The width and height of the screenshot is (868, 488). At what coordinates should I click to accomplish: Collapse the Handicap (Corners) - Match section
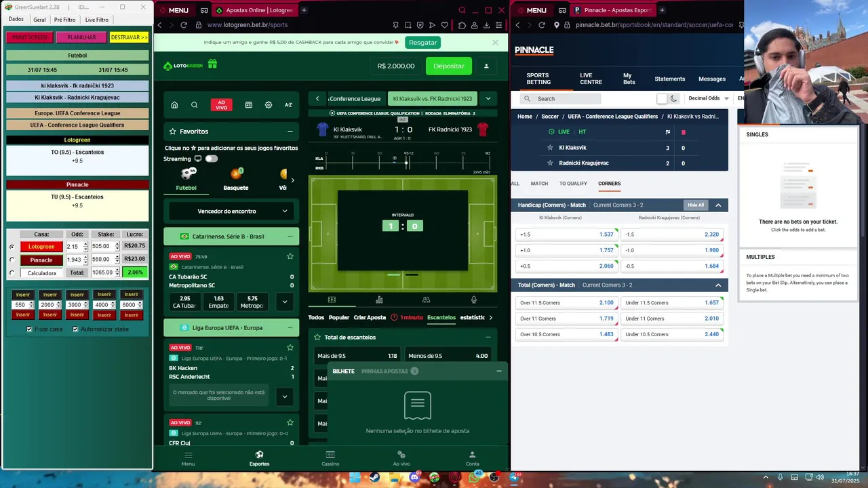718,205
